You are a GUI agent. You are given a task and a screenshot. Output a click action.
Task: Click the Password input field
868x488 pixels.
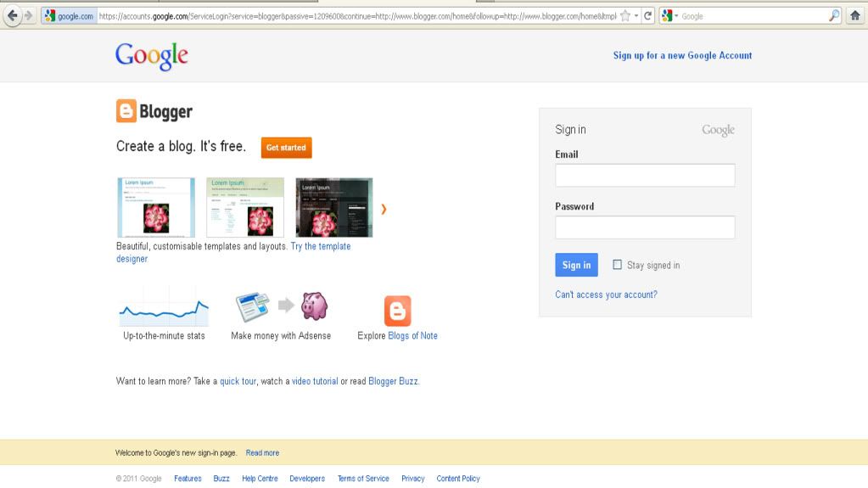pos(645,227)
